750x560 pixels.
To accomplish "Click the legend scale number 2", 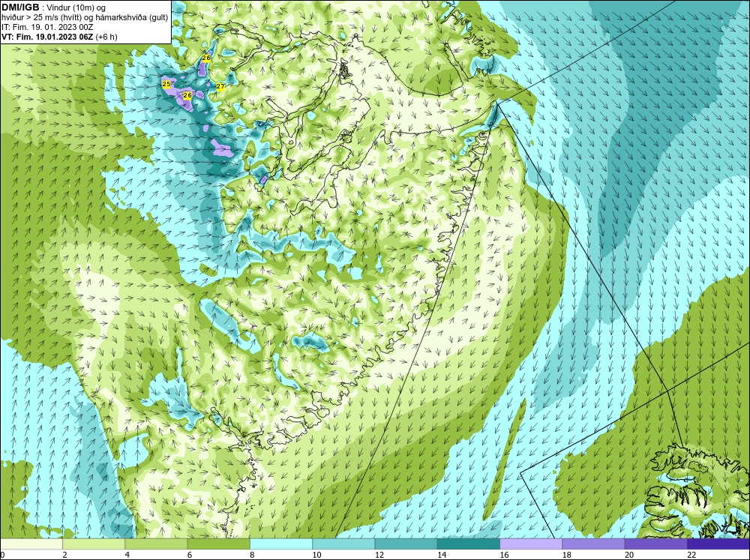I will tap(64, 555).
